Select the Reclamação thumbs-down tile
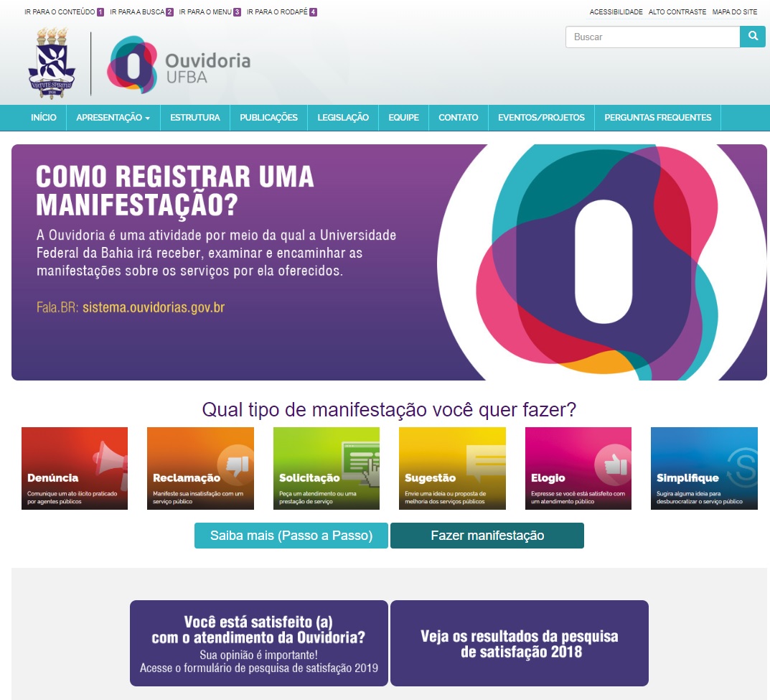Image resolution: width=770 pixels, height=700 pixels. coord(200,468)
